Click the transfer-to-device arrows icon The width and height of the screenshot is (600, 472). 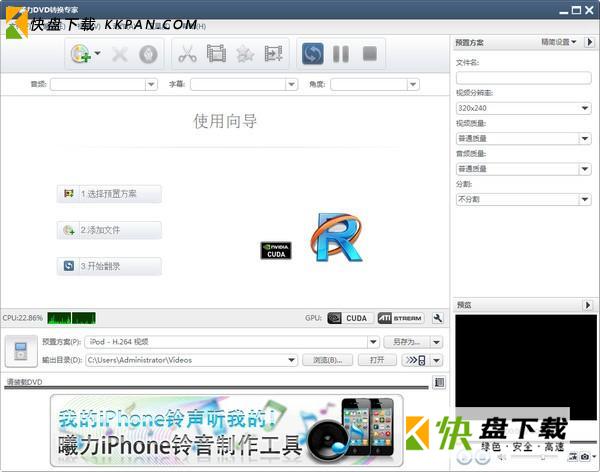[x=416, y=360]
